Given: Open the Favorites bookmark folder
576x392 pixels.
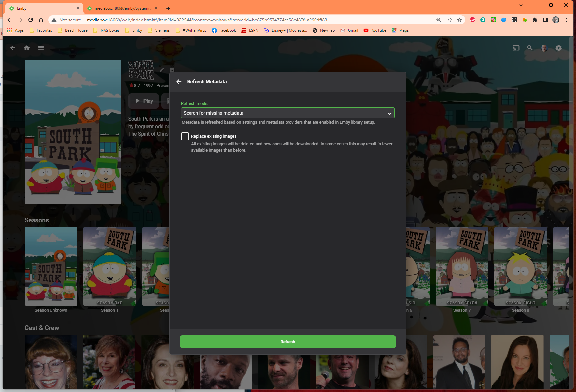Looking at the screenshot, I should click(x=41, y=30).
